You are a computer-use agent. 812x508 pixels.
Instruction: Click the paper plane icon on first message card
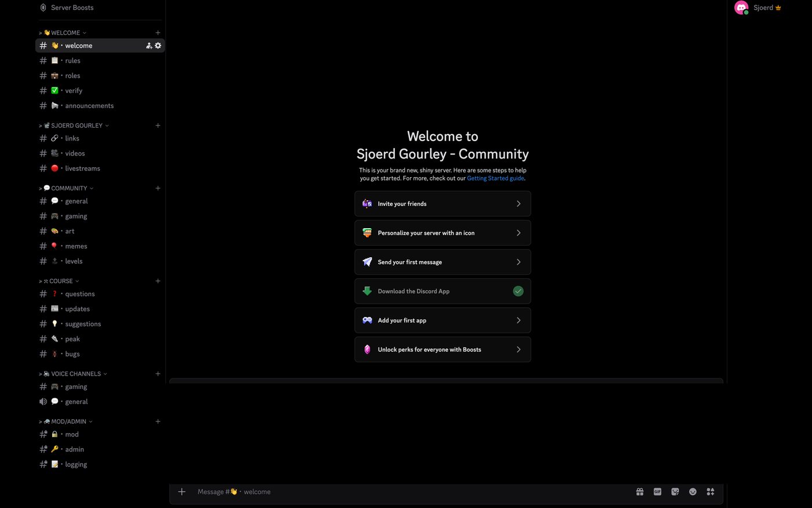coord(367,262)
